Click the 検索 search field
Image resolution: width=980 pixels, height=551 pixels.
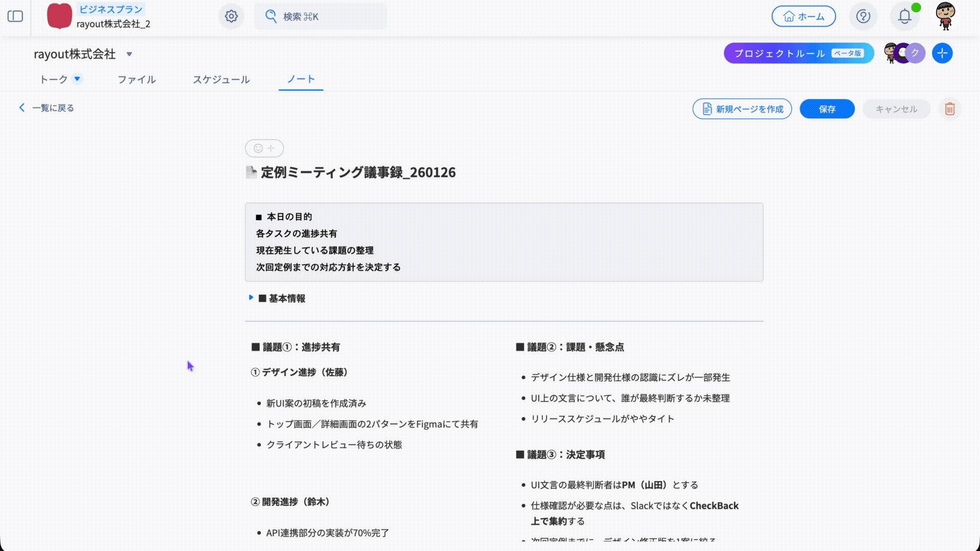coord(320,16)
